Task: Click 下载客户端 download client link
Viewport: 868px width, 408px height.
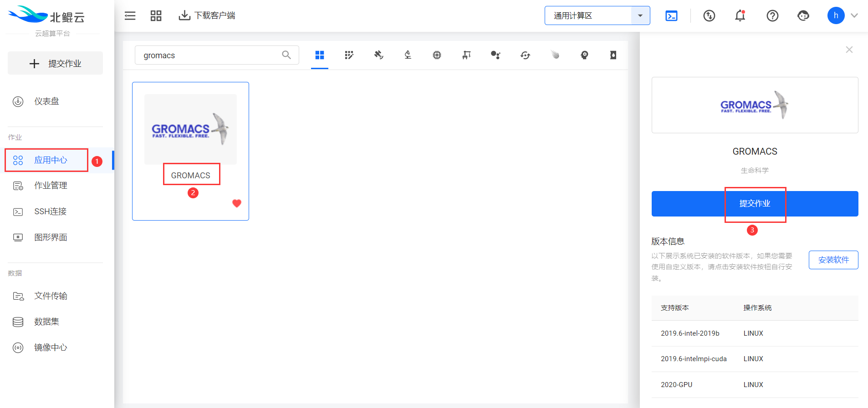Action: (207, 16)
